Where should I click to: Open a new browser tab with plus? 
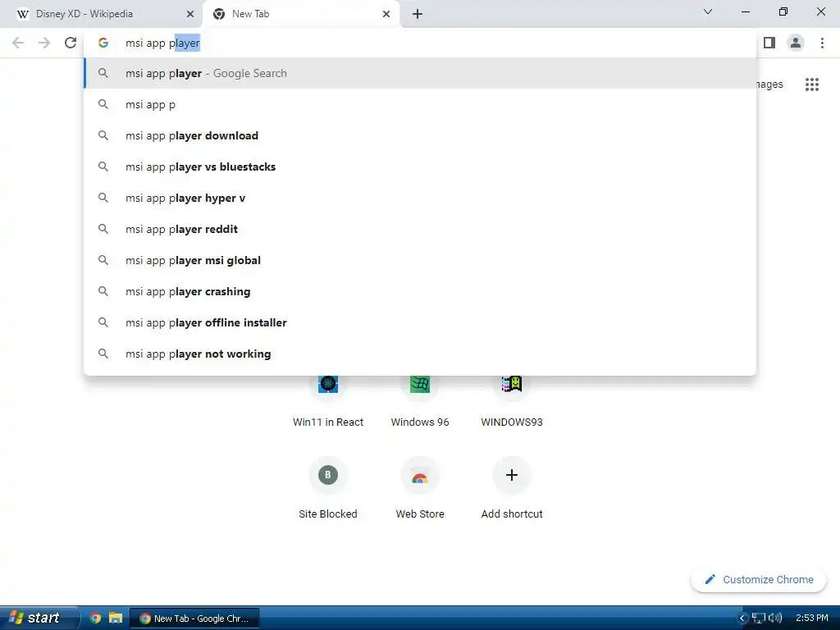tap(418, 14)
